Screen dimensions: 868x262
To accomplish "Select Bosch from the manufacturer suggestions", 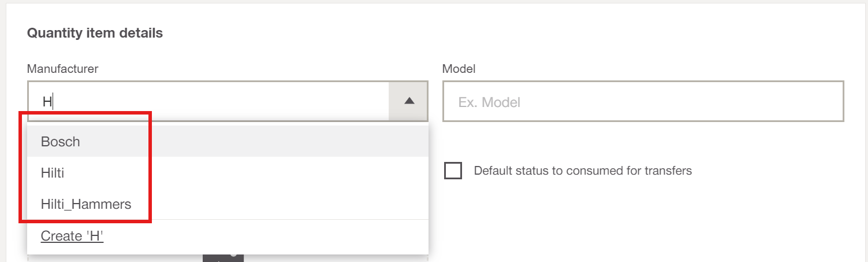I will point(61,142).
